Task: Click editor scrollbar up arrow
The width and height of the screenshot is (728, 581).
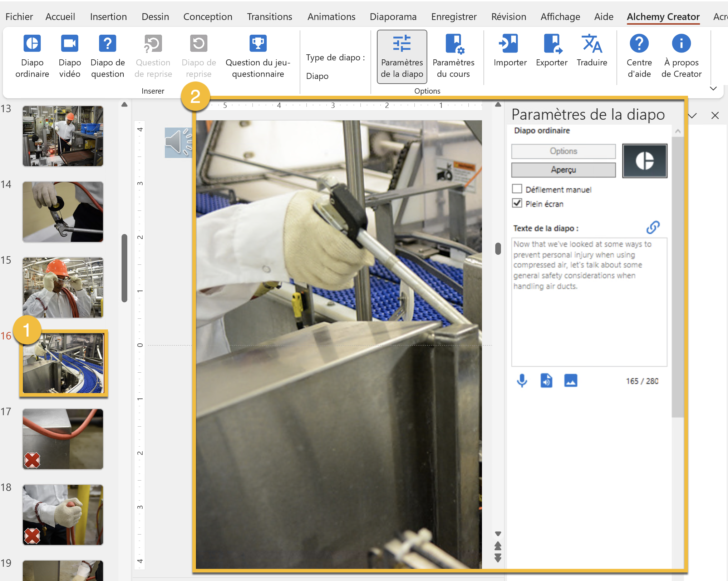Action: pos(498,105)
